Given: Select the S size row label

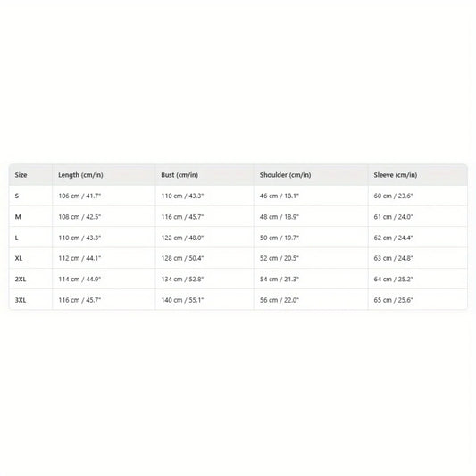Looking at the screenshot, I should pyautogui.click(x=17, y=196).
